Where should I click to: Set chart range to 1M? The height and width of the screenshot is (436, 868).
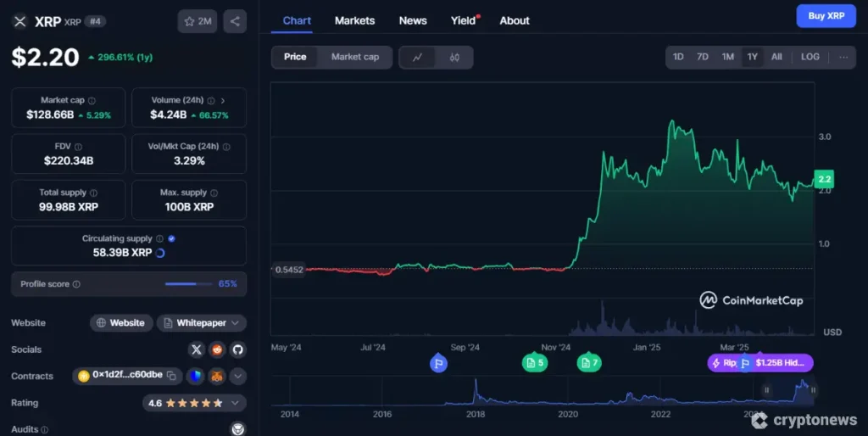727,57
